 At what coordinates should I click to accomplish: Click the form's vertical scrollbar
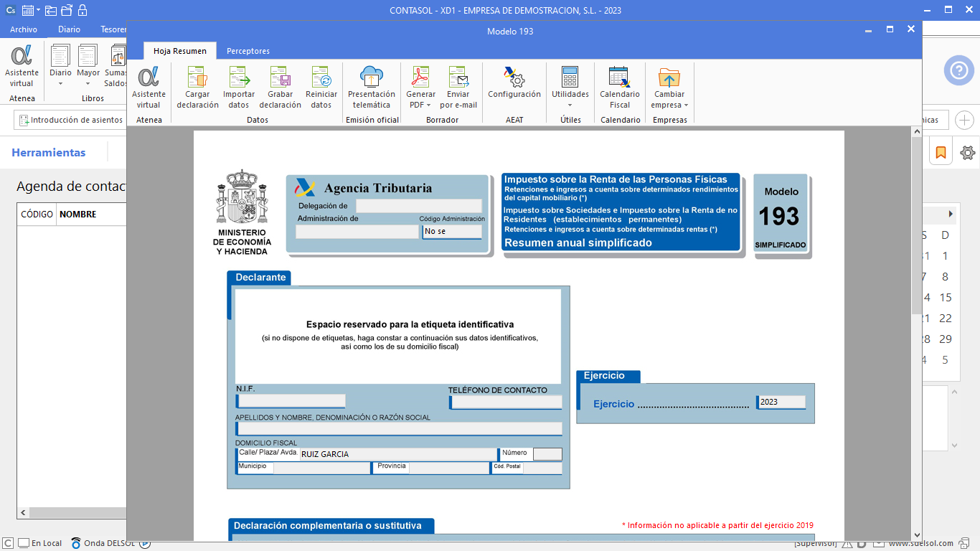[x=916, y=222]
